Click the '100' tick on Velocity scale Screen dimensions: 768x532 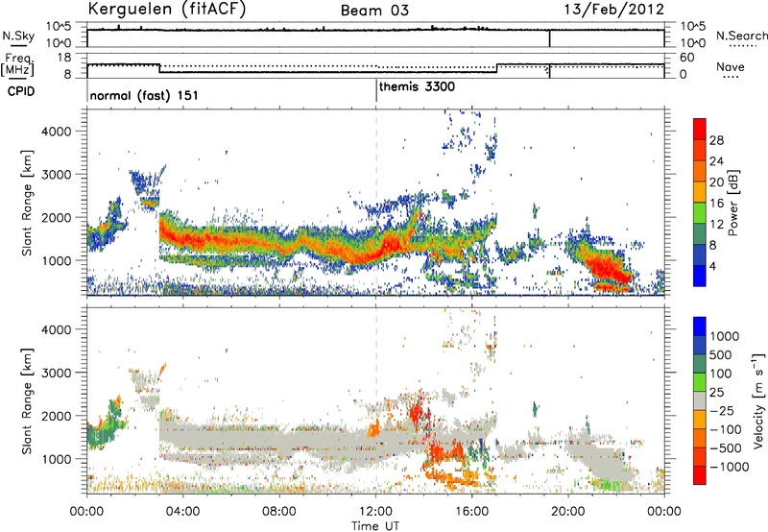[x=720, y=374]
